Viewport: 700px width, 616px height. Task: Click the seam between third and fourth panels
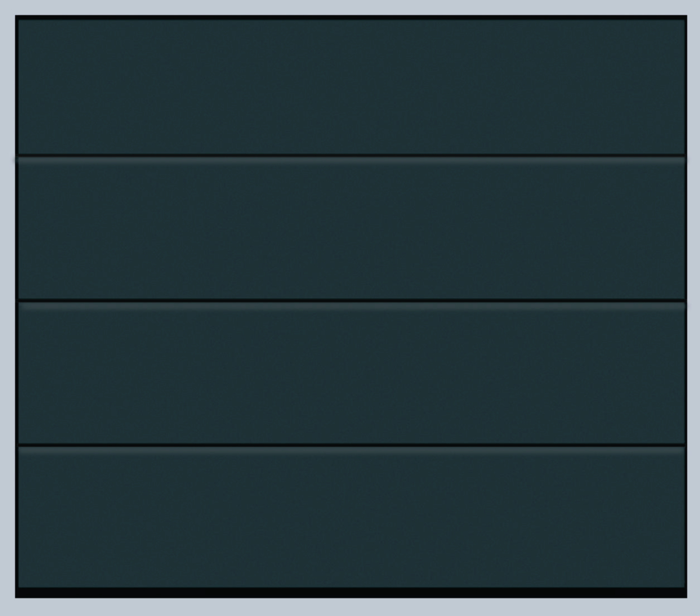351,445
